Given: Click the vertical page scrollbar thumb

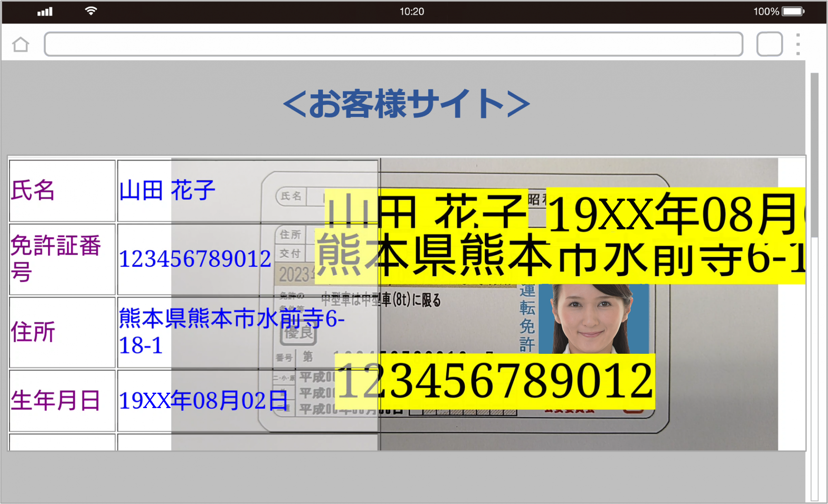Looking at the screenshot, I should tap(814, 155).
